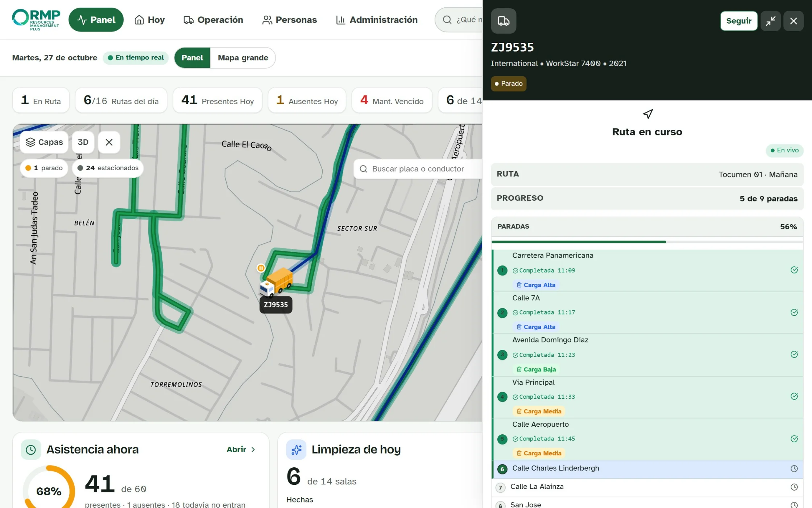Open the Ausentes Hoy stat card
Viewport: 812px width, 508px height.
point(307,100)
